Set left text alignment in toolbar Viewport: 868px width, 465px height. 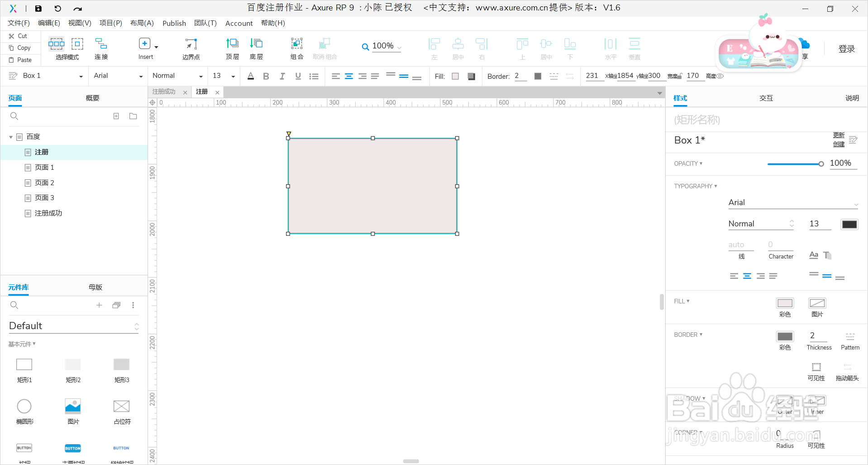pos(335,76)
